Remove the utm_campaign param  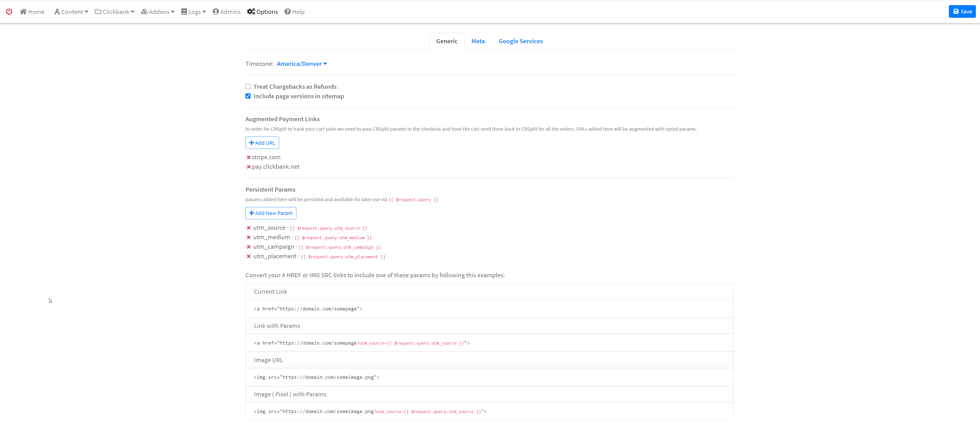click(x=249, y=247)
